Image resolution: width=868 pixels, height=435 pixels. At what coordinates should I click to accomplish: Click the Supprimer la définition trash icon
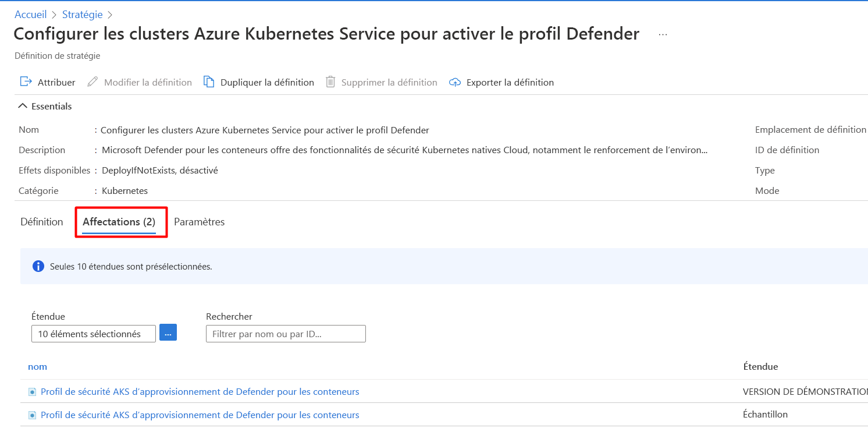(330, 82)
